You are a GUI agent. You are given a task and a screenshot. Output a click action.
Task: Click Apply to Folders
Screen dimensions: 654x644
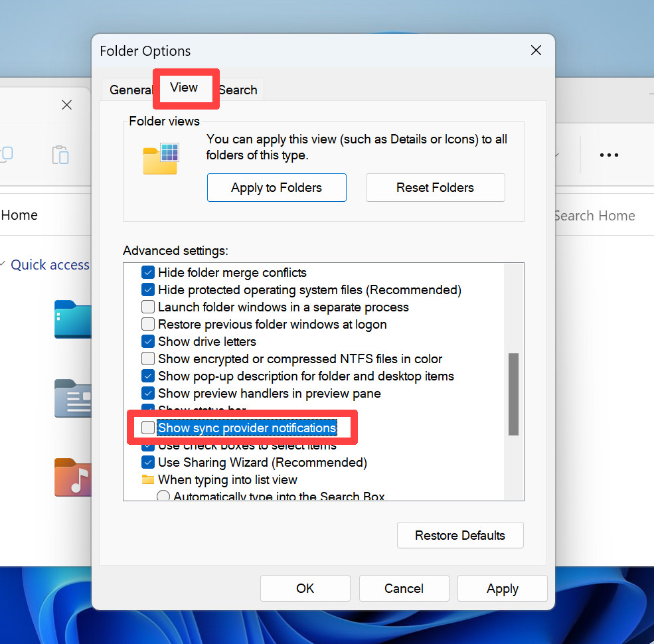(276, 187)
